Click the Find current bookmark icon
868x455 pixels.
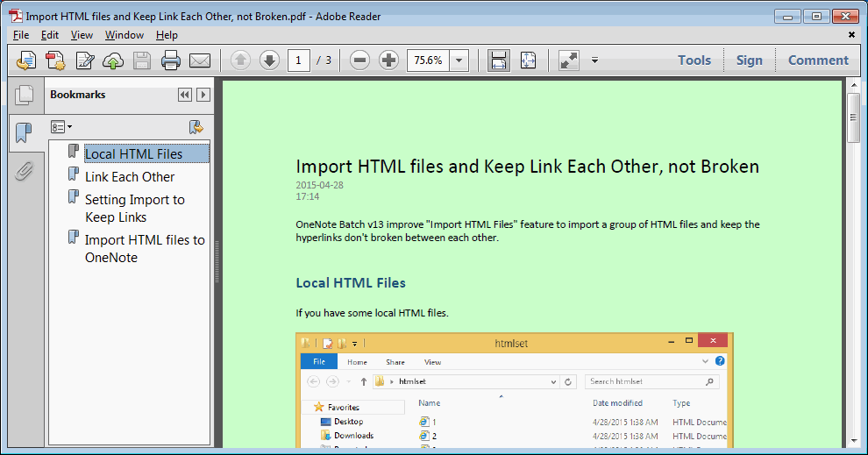point(196,127)
